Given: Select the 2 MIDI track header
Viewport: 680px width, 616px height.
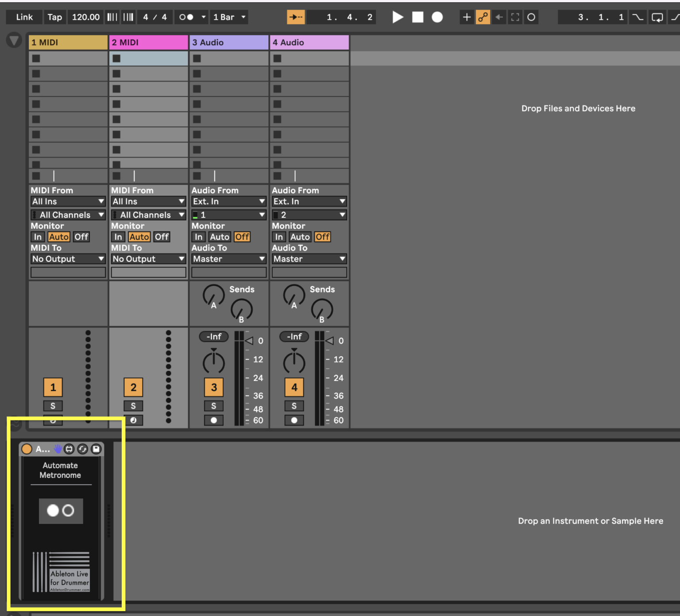Looking at the screenshot, I should coord(148,42).
